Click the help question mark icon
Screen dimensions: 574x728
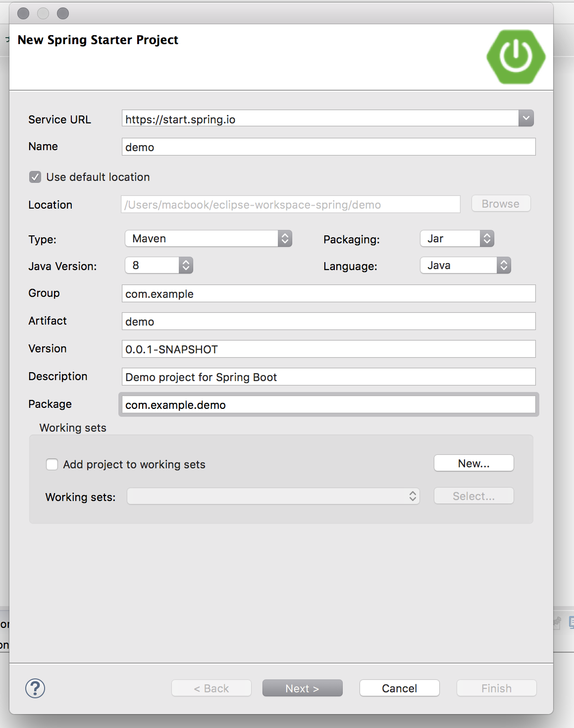[x=35, y=688]
